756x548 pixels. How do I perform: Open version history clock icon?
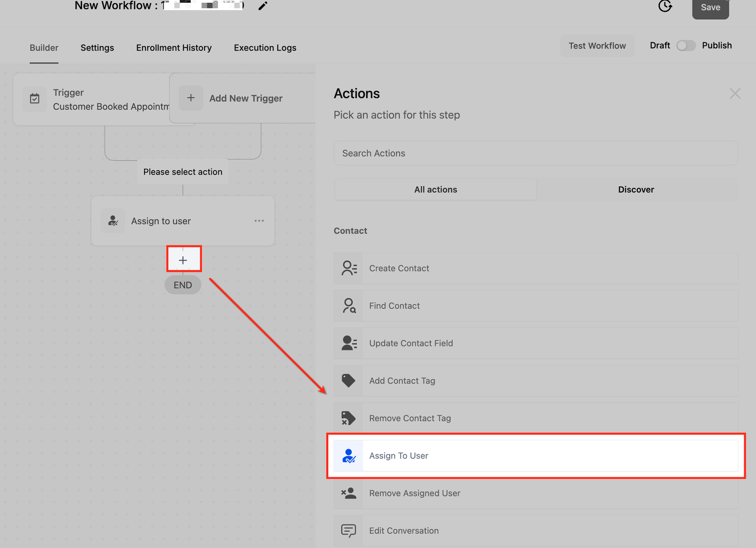tap(665, 6)
